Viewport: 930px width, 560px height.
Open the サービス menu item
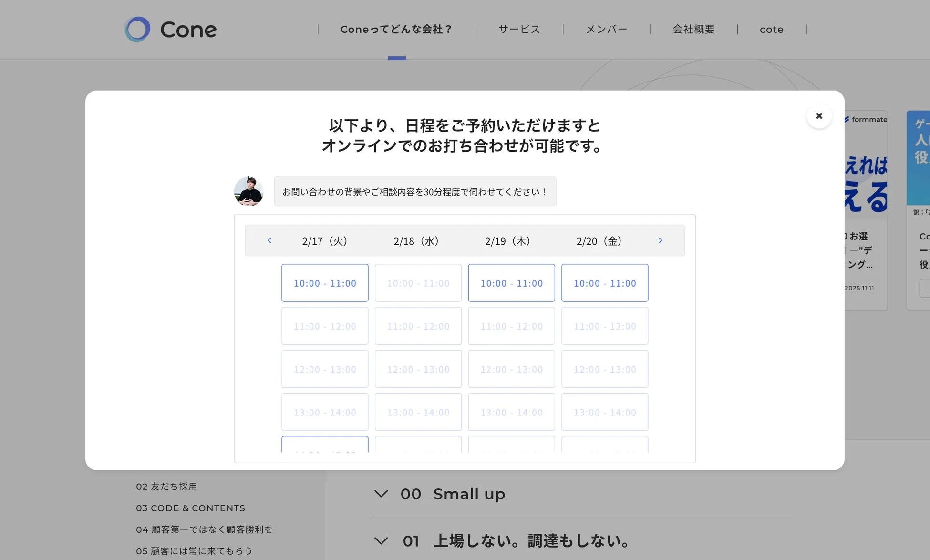click(x=519, y=29)
